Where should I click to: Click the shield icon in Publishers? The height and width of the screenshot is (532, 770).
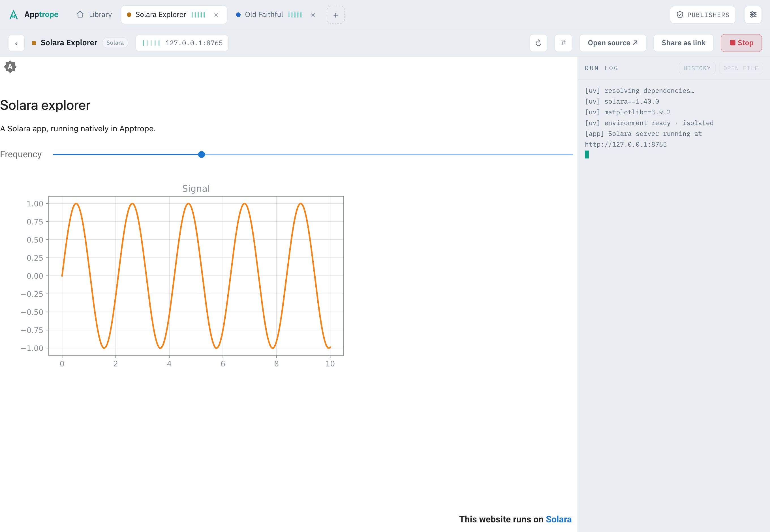[680, 15]
